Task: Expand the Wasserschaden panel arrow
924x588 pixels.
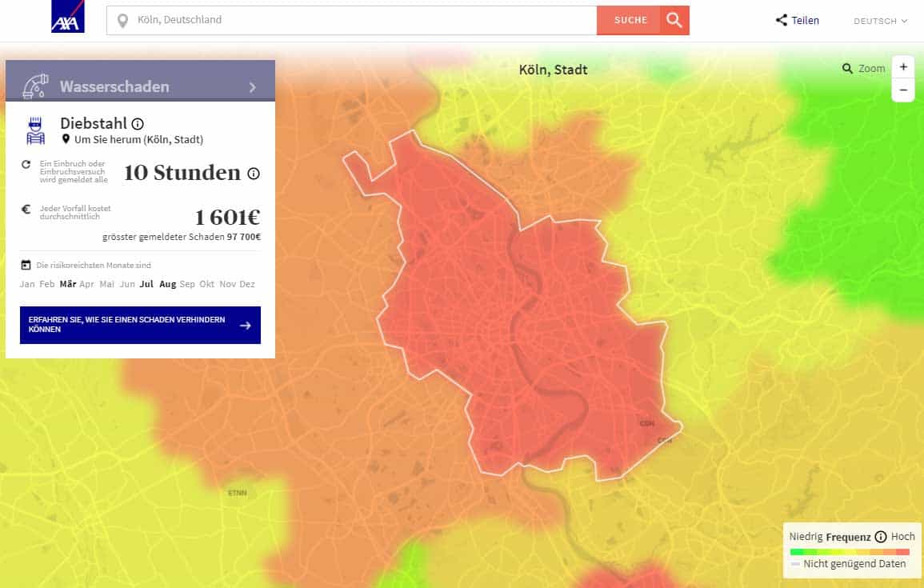Action: 253,87
